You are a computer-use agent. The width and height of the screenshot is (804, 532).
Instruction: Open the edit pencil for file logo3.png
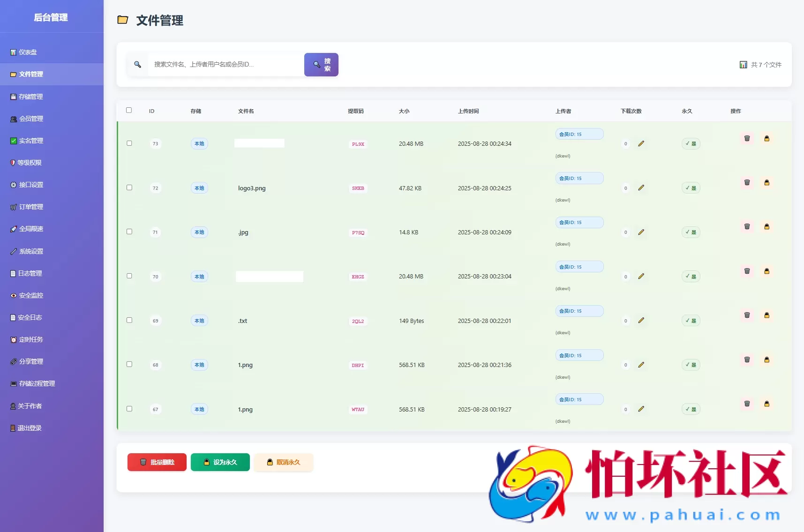[642, 187]
